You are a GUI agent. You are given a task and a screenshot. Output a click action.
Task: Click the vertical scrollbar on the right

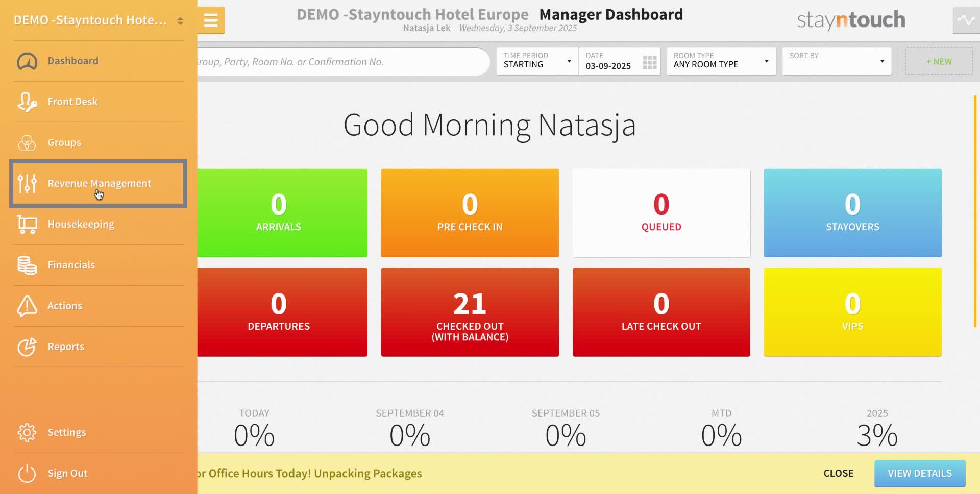[975, 211]
